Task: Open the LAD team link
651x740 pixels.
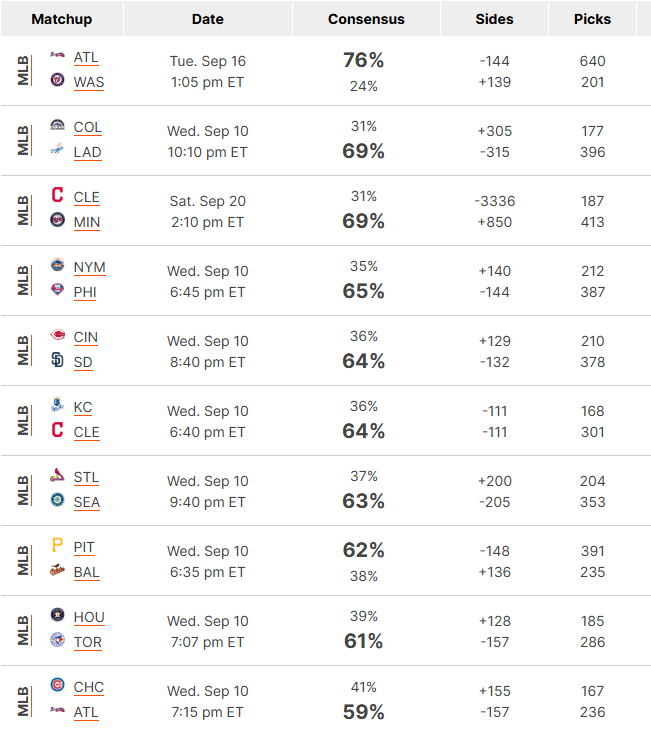Action: click(x=87, y=152)
